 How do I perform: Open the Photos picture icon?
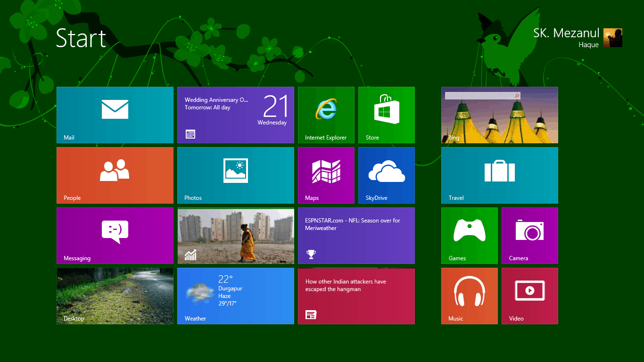[x=236, y=170]
